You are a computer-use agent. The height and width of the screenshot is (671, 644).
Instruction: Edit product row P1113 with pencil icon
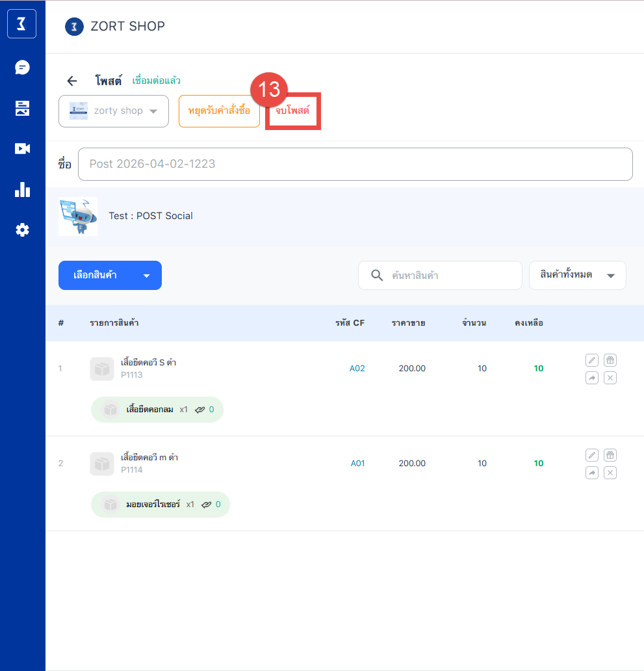[591, 360]
